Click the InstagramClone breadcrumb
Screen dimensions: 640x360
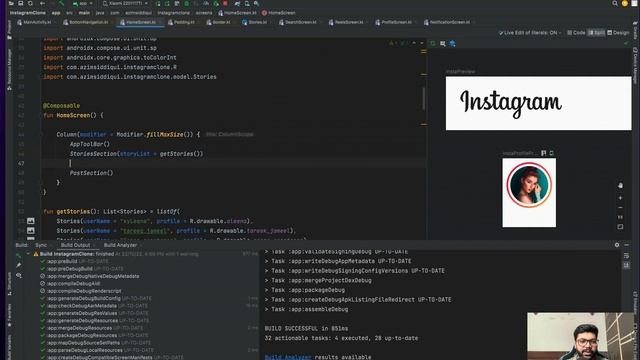pyautogui.click(x=27, y=13)
